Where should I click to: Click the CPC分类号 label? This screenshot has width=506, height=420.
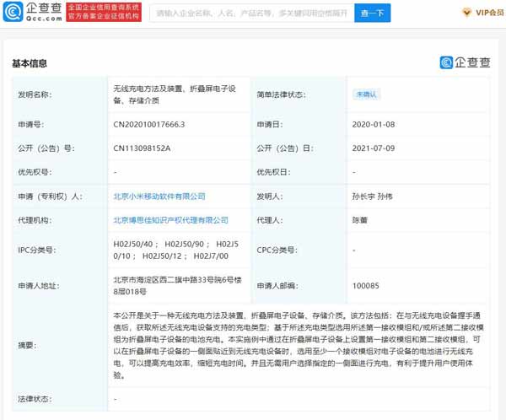click(277, 250)
